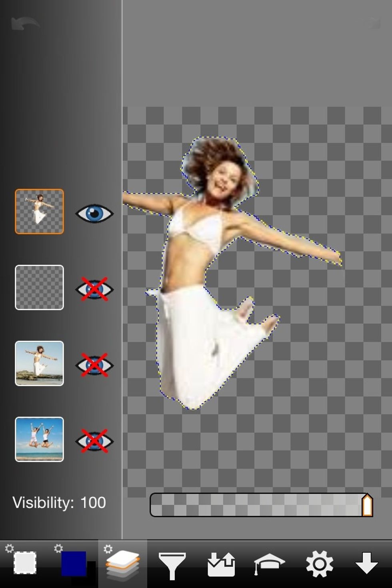Tap the faded redo arrow icon
Screen dimensions: 392x588
[373, 23]
